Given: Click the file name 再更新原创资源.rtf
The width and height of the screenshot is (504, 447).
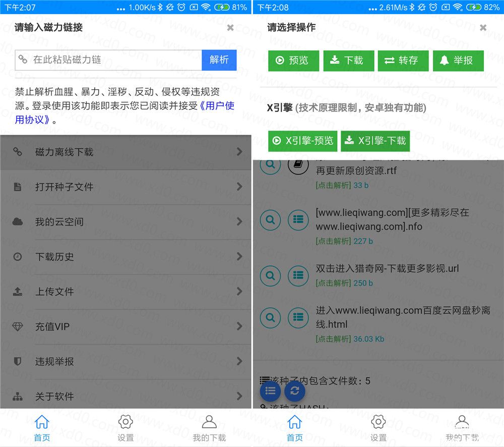Looking at the screenshot, I should [x=356, y=171].
